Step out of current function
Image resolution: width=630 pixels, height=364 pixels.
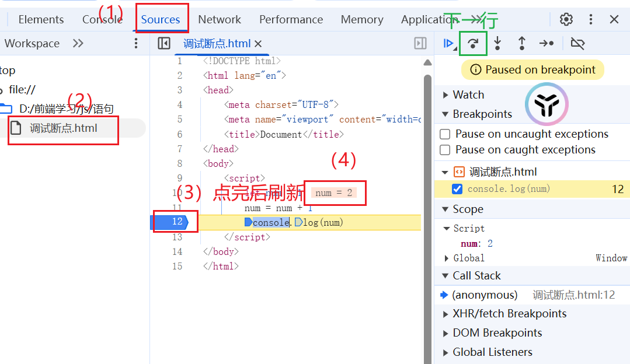pos(521,43)
